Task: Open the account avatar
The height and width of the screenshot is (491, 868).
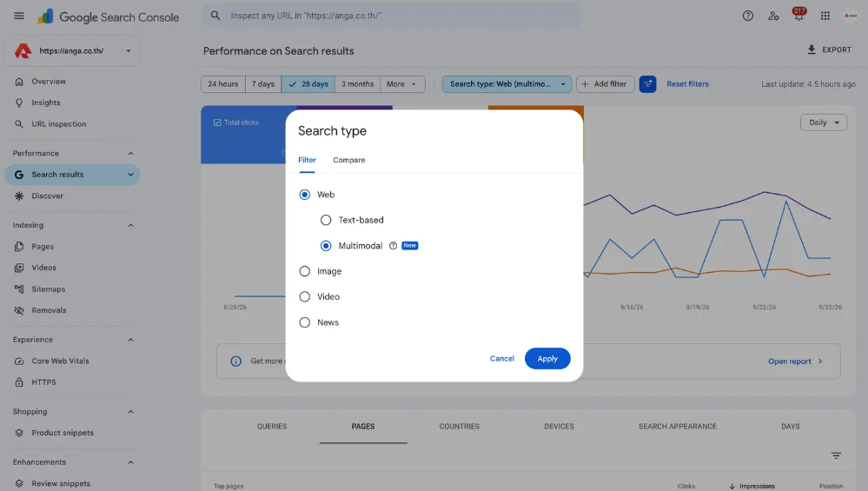Action: [x=851, y=16]
